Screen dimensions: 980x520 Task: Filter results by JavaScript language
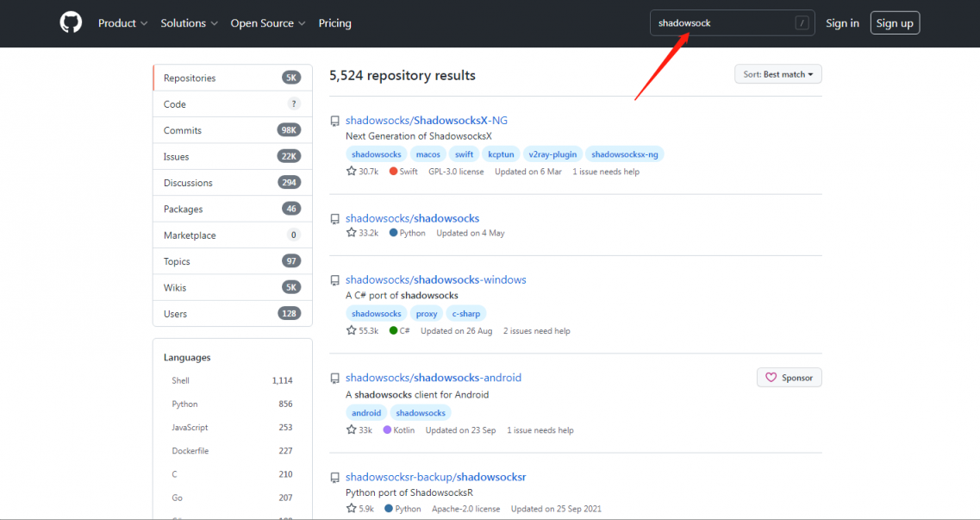click(232, 428)
